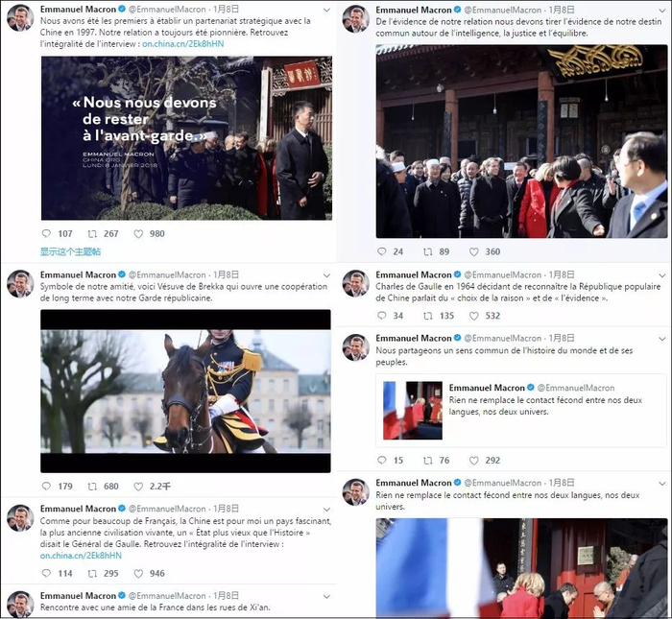Screen dimensions: 672x619
Task: Retweet the post with 76 retweets
Action: [x=428, y=461]
